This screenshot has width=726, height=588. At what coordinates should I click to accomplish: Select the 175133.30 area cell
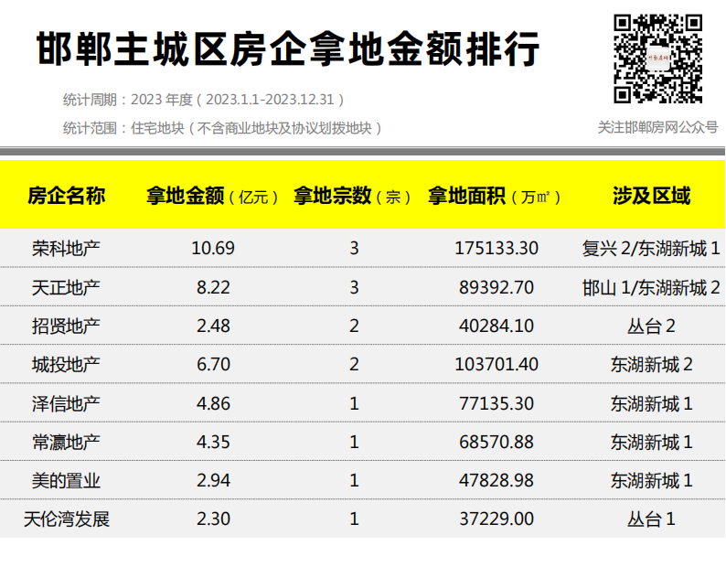[496, 249]
